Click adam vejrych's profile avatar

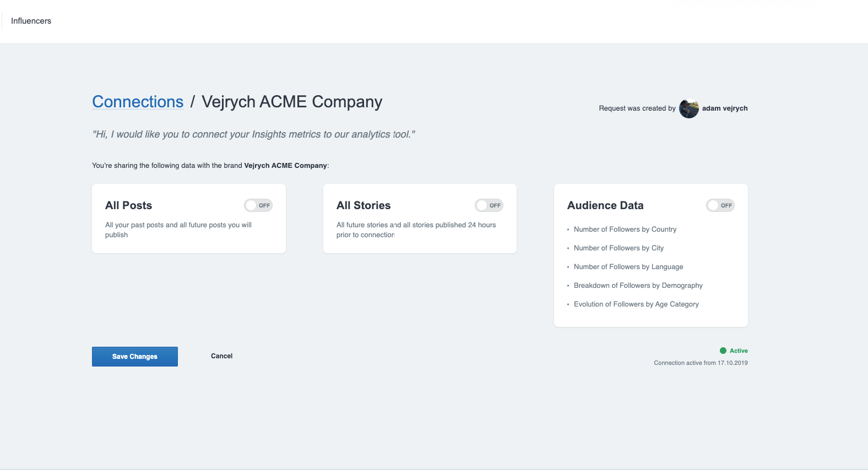click(x=688, y=108)
